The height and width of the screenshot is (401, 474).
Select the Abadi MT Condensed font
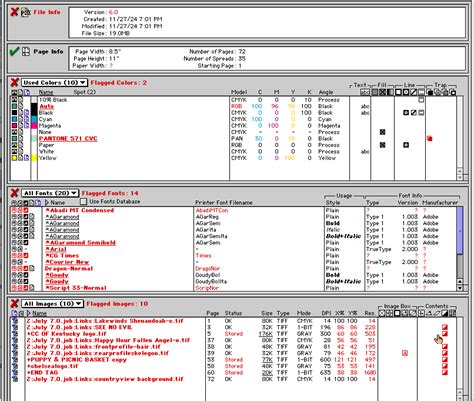(80, 210)
